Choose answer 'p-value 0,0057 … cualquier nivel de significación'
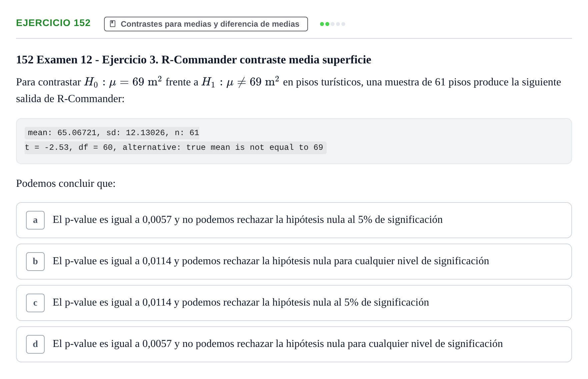This screenshot has width=588, height=379. [294, 344]
